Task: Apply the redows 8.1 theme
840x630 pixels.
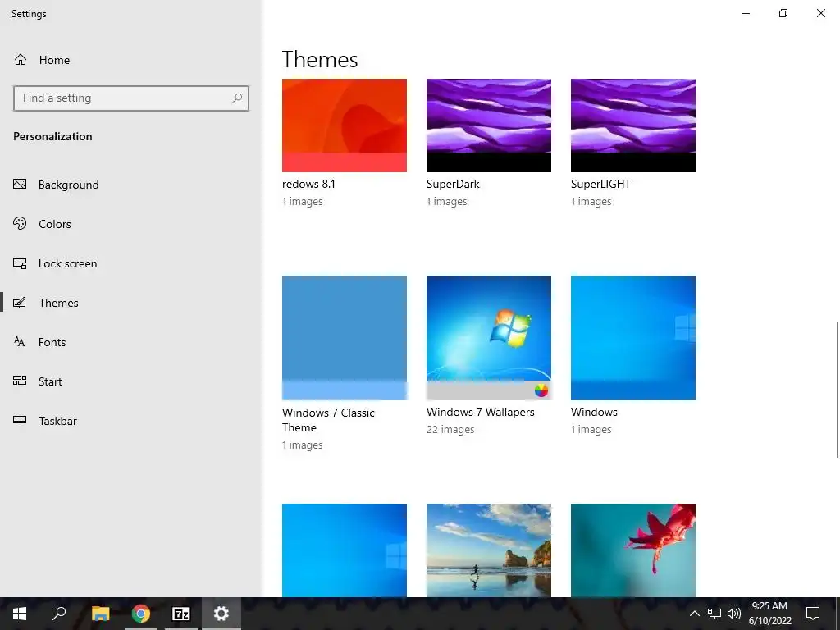Action: 345,126
